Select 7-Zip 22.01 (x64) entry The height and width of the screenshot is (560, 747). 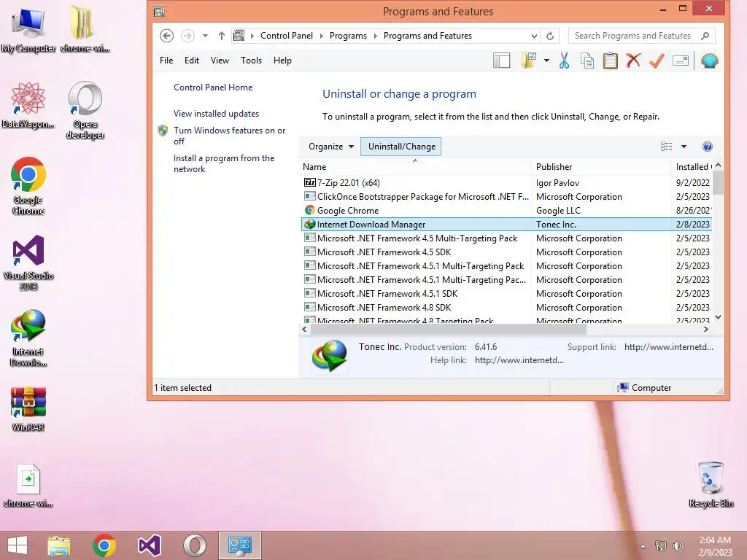[x=506, y=183]
